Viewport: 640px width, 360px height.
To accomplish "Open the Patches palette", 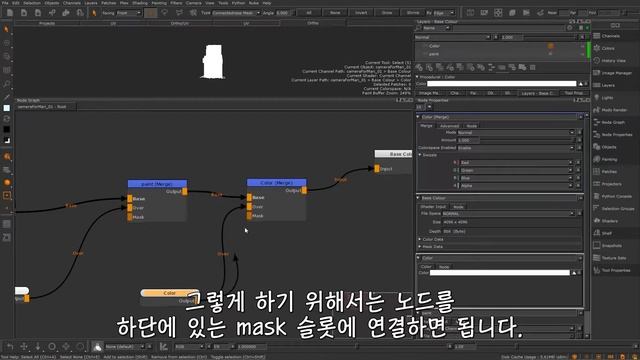I will pos(605,171).
